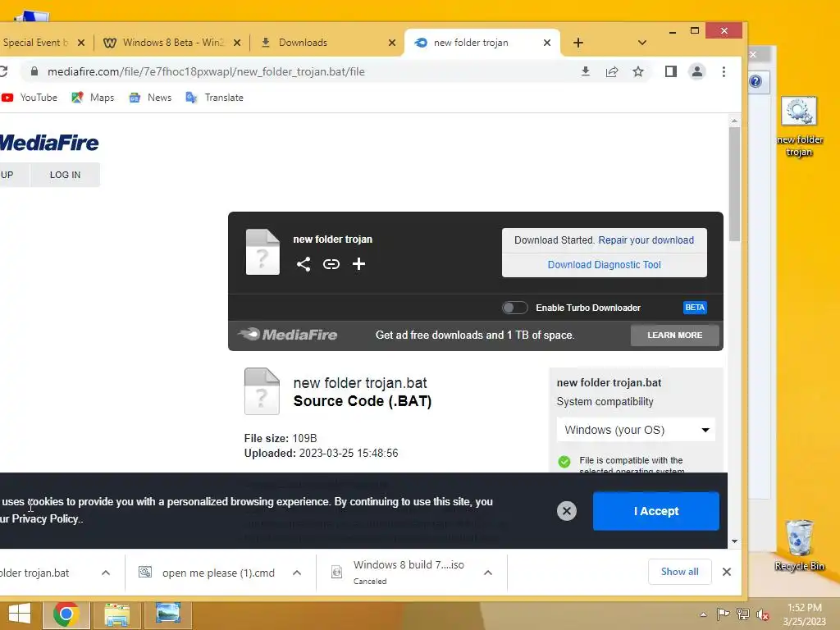840x630 pixels.
Task: Click Download Diagnostic Tool link
Action: 605,265
